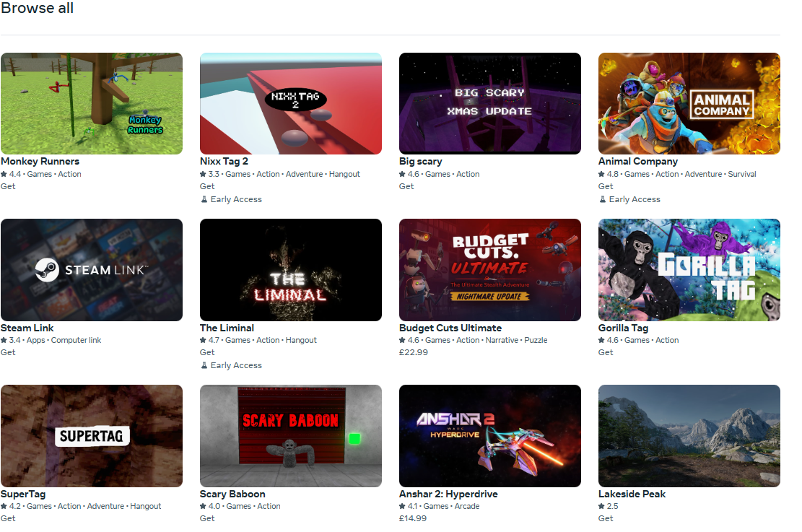Click the Early Access flask icon under The Liminal
This screenshot has height=532, width=802.
click(x=204, y=365)
